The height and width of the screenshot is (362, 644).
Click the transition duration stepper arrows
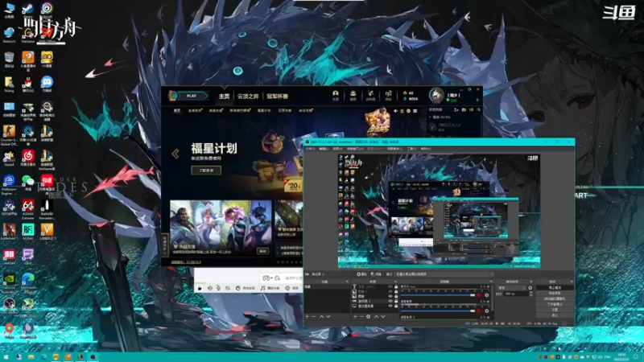point(531,294)
